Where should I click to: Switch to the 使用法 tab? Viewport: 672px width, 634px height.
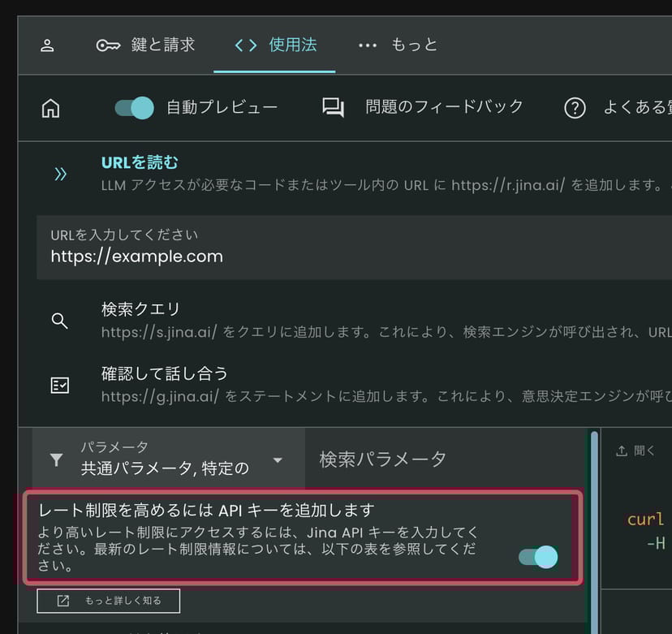pos(275,45)
